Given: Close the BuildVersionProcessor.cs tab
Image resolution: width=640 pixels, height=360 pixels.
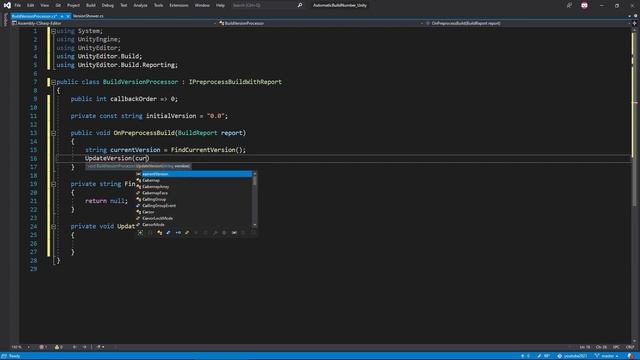Looking at the screenshot, I should point(68,16).
